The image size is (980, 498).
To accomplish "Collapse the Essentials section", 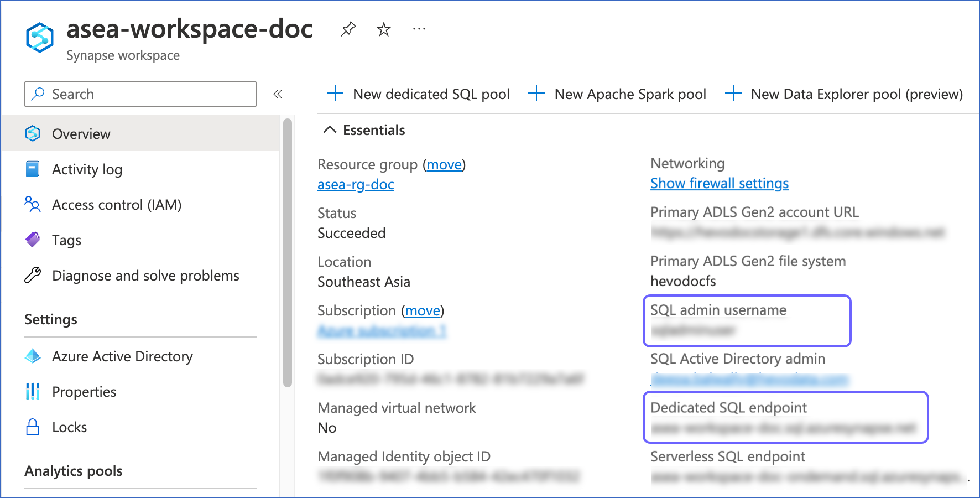I will 364,130.
